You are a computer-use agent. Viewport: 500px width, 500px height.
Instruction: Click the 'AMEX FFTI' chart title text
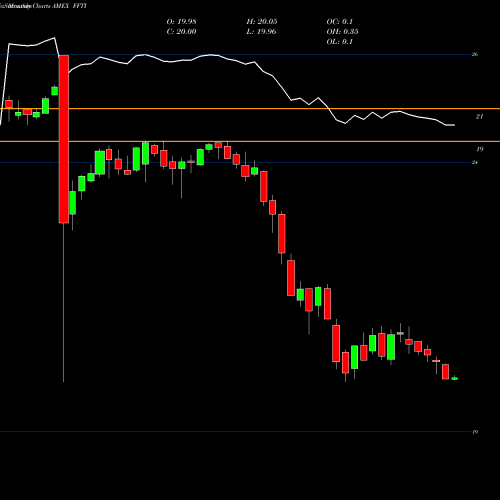coord(69,6)
